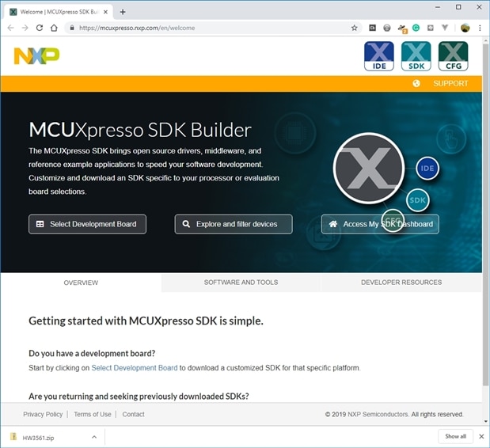Click the large X logo circle
Screen dimensions: 490x448
coord(369,168)
